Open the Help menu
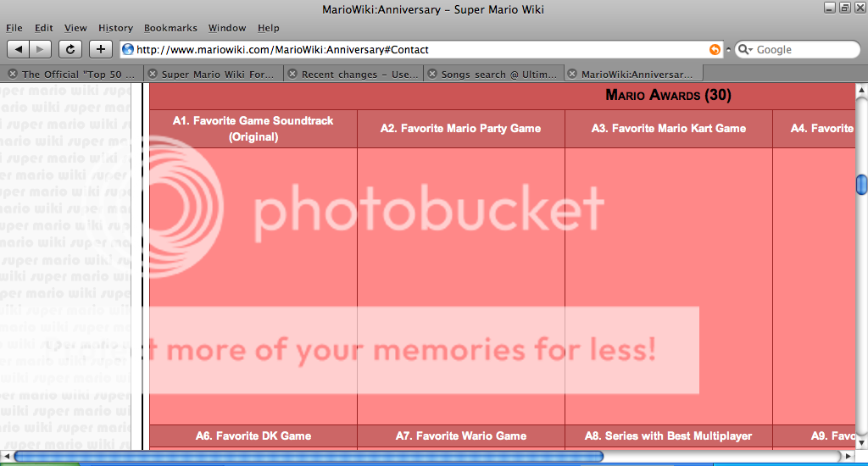Screen dimensions: 868x466 (x=269, y=28)
